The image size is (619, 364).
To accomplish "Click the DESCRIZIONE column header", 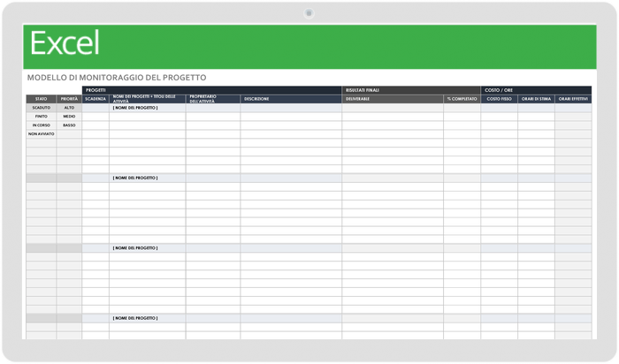I will (291, 99).
